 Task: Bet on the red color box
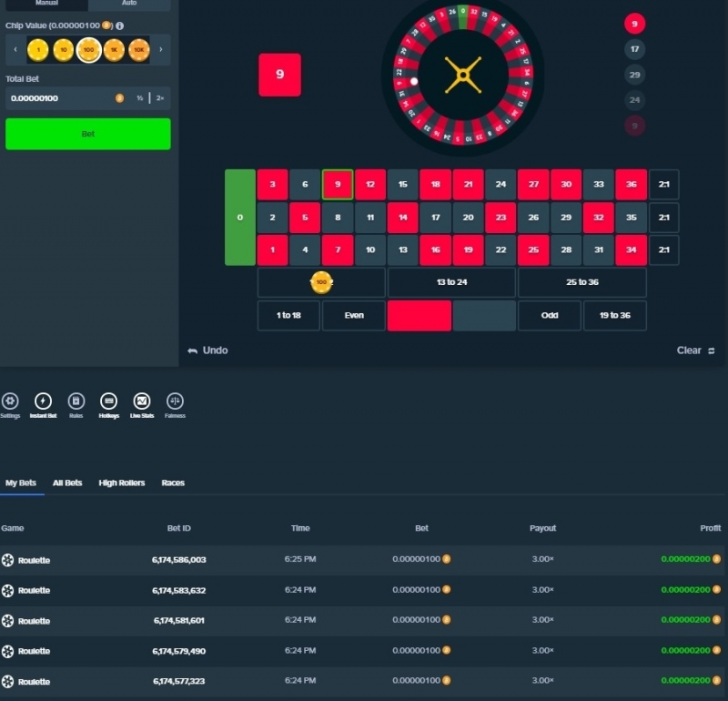[420, 315]
